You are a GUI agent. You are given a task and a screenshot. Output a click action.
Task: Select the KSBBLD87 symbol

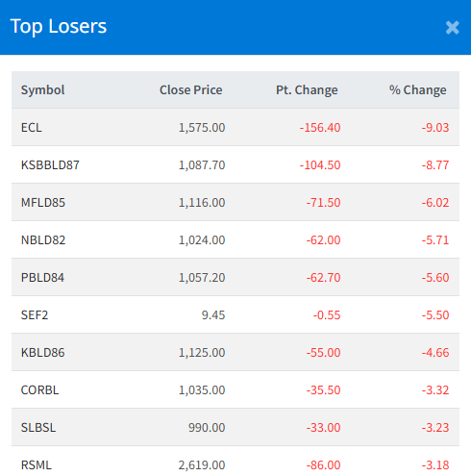[x=50, y=165]
